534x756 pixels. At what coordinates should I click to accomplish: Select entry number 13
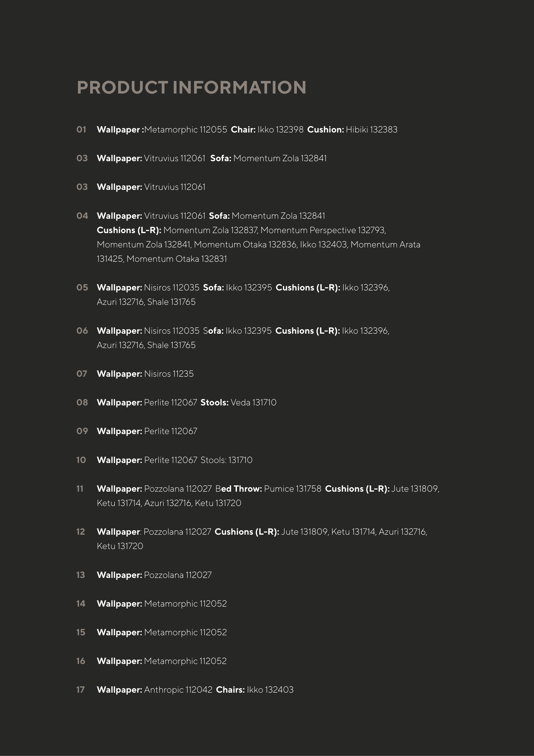(81, 575)
